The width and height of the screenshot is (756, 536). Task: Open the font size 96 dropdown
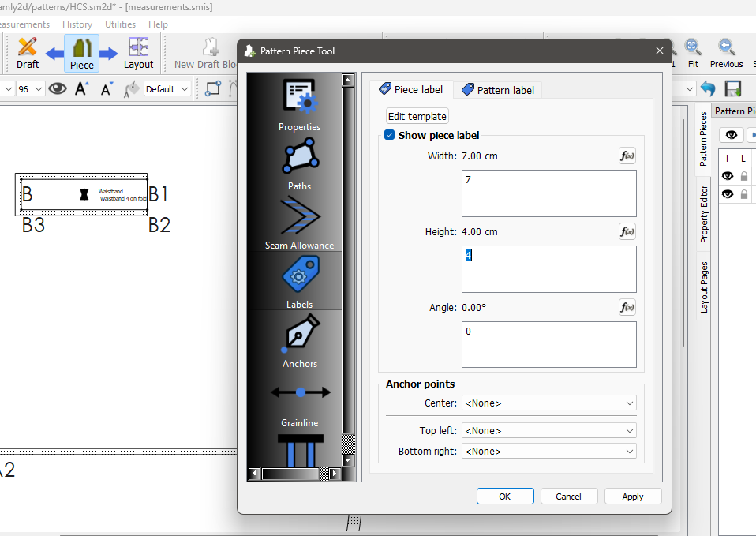(30, 89)
